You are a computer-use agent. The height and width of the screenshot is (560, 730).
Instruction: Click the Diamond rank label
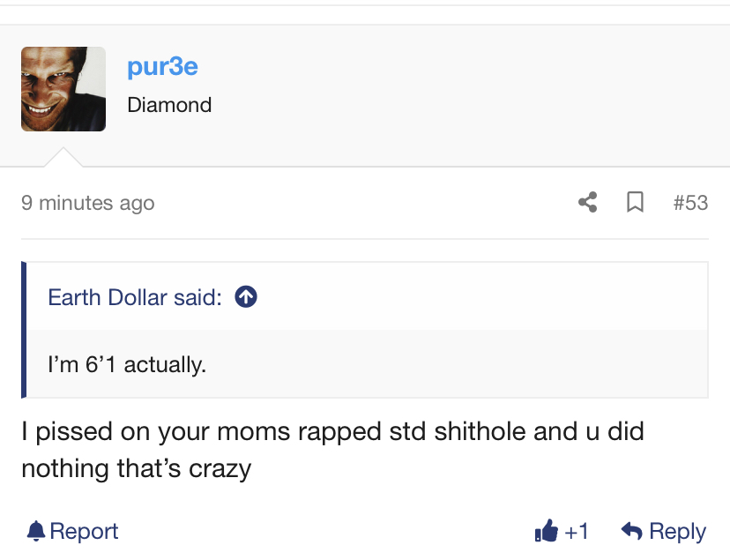169,105
